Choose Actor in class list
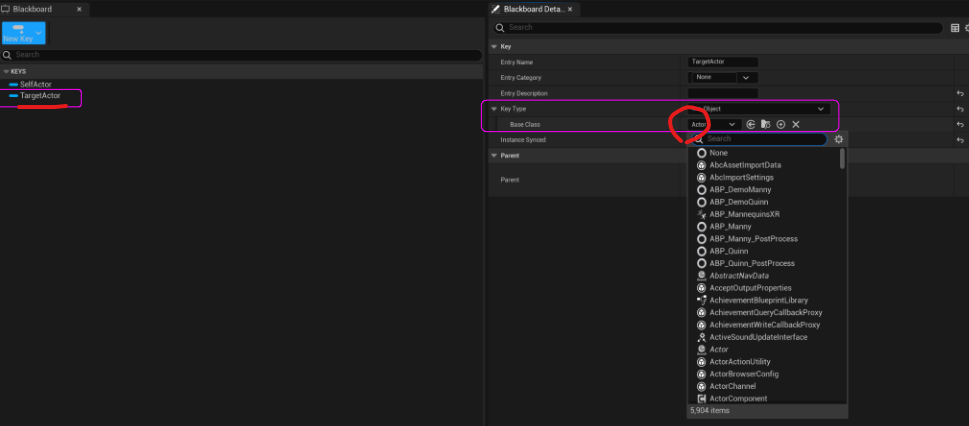 point(719,349)
